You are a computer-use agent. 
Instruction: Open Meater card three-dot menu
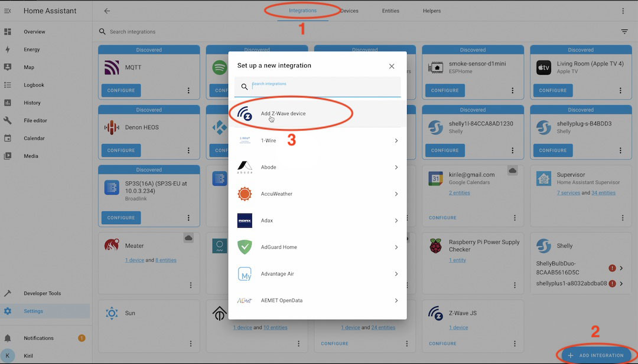(190, 285)
